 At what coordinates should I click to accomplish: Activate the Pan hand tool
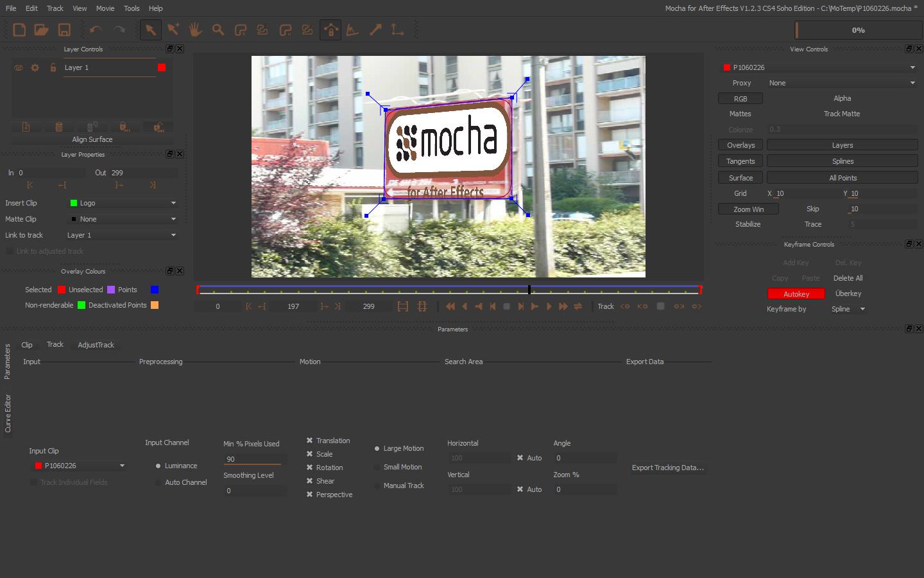pos(196,30)
